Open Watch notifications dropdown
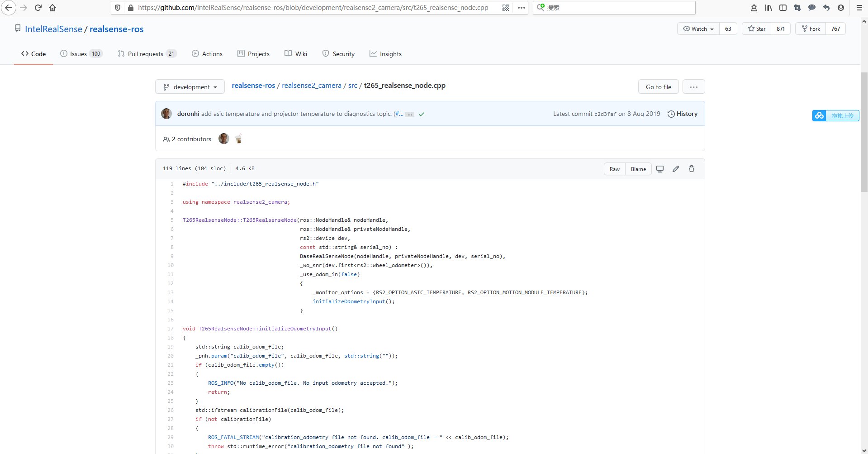Image resolution: width=868 pixels, height=454 pixels. click(x=698, y=29)
